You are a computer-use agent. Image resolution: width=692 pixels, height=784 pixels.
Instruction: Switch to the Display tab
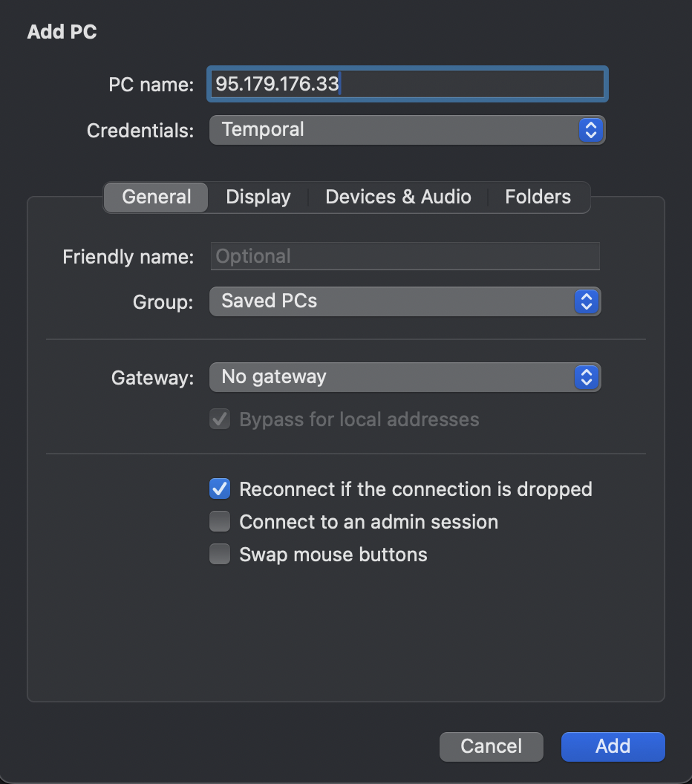(x=258, y=197)
